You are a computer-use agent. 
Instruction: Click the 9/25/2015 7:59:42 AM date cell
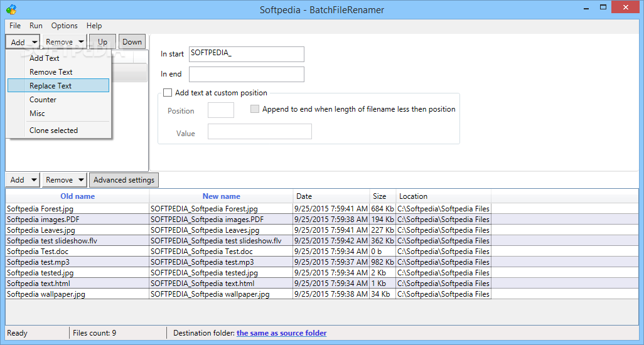pos(331,241)
